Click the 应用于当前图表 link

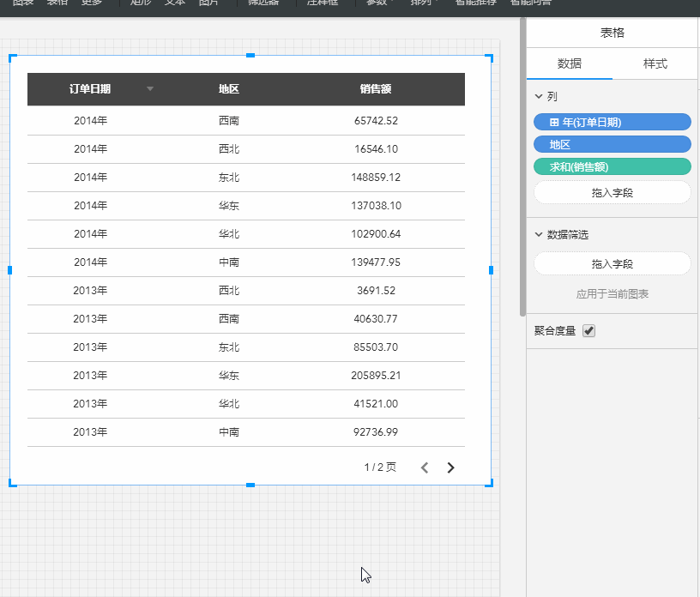(x=612, y=294)
